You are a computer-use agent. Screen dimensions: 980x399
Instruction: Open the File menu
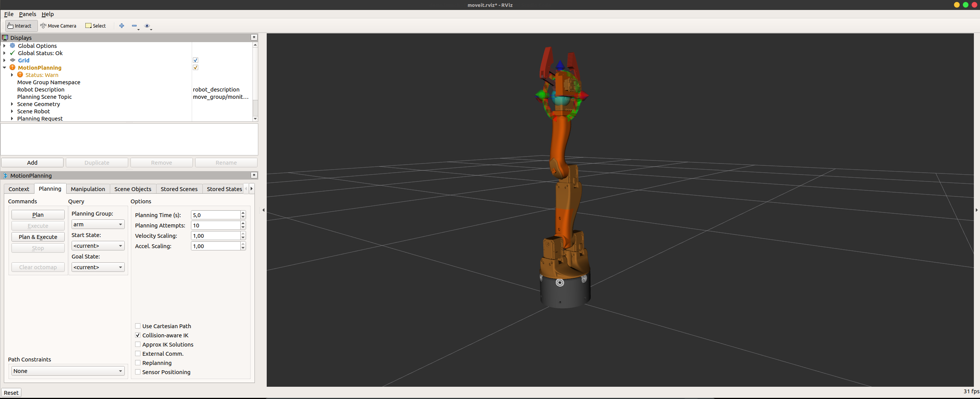9,14
